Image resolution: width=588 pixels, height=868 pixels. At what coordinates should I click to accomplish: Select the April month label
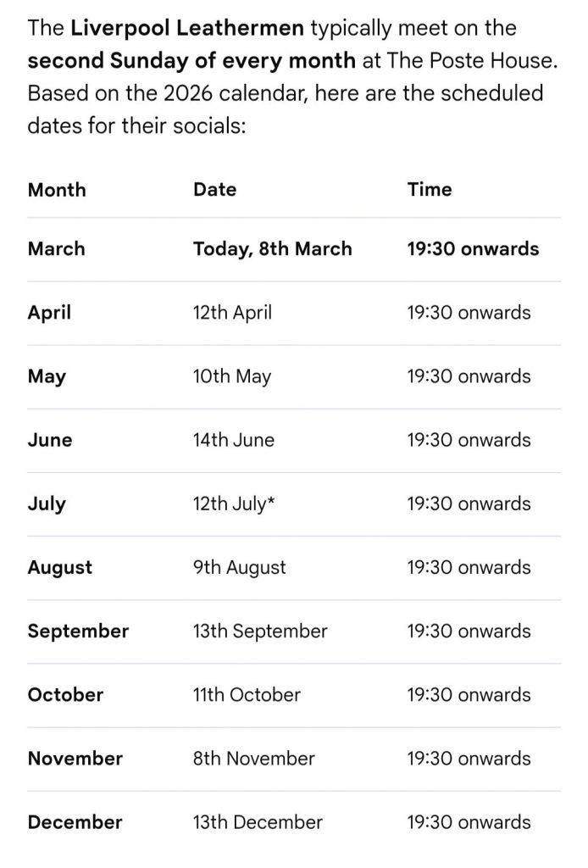point(49,313)
